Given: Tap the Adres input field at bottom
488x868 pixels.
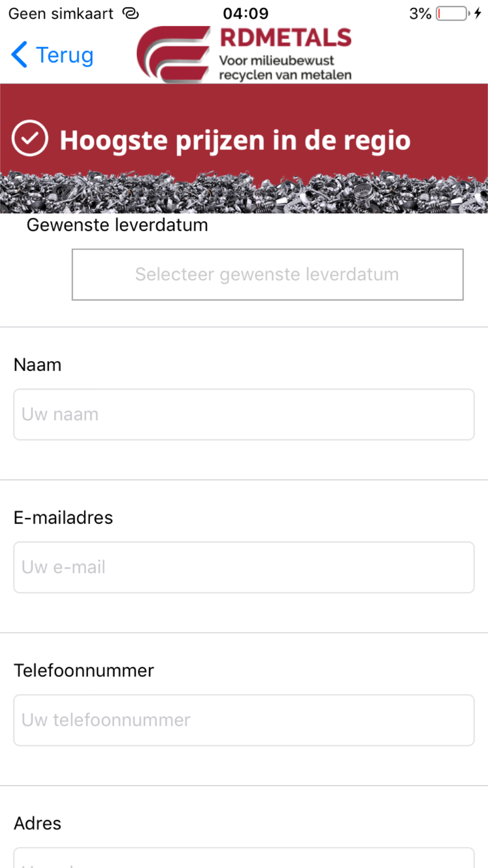Looking at the screenshot, I should click(x=244, y=858).
